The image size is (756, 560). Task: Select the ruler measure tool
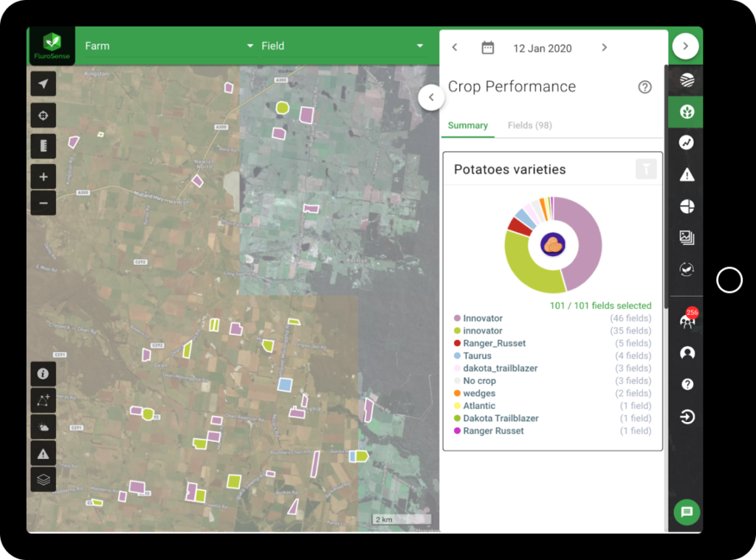43,146
